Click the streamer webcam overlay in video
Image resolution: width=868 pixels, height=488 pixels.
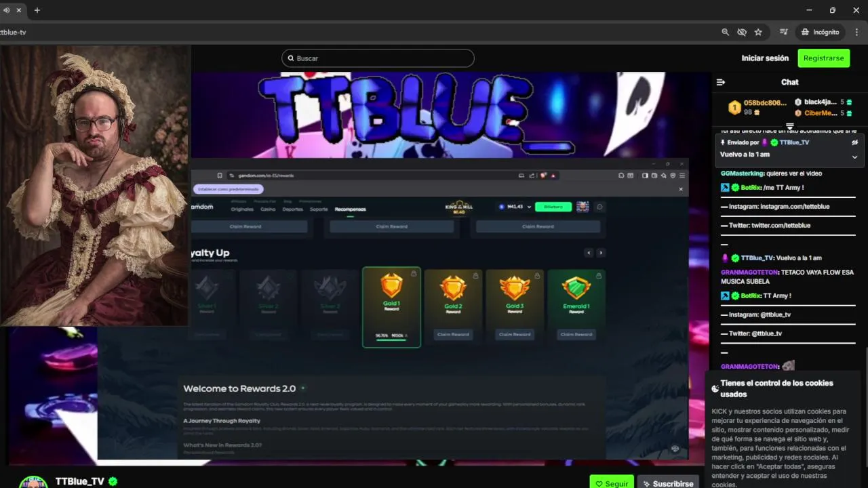click(x=95, y=186)
